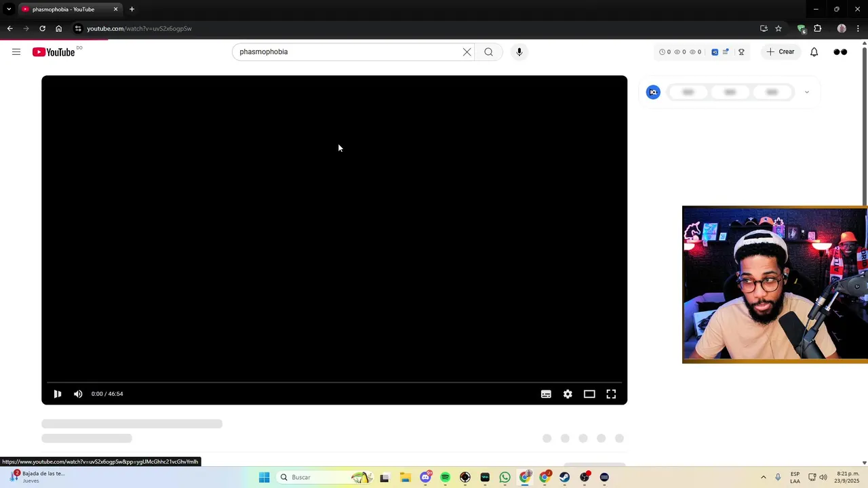Open Steam from the taskbar
Viewport: 868px width, 488px height.
click(x=564, y=477)
